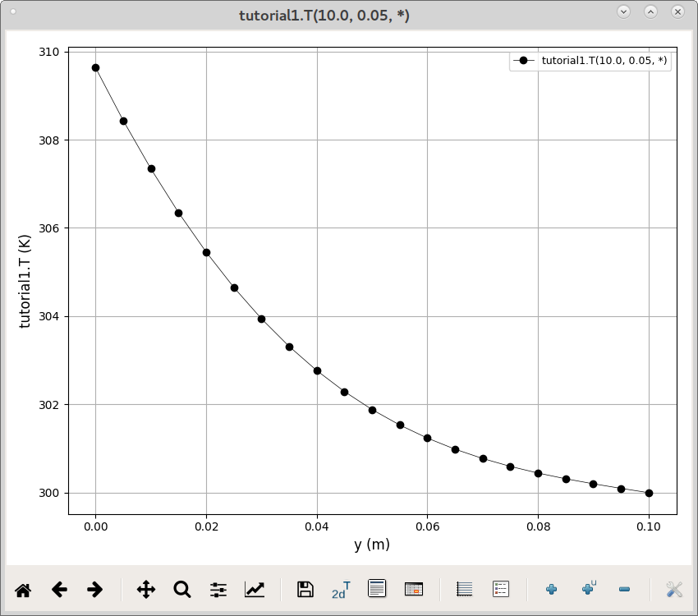Image resolution: width=698 pixels, height=616 pixels.
Task: Reset plot view with Home icon
Action: (x=23, y=591)
